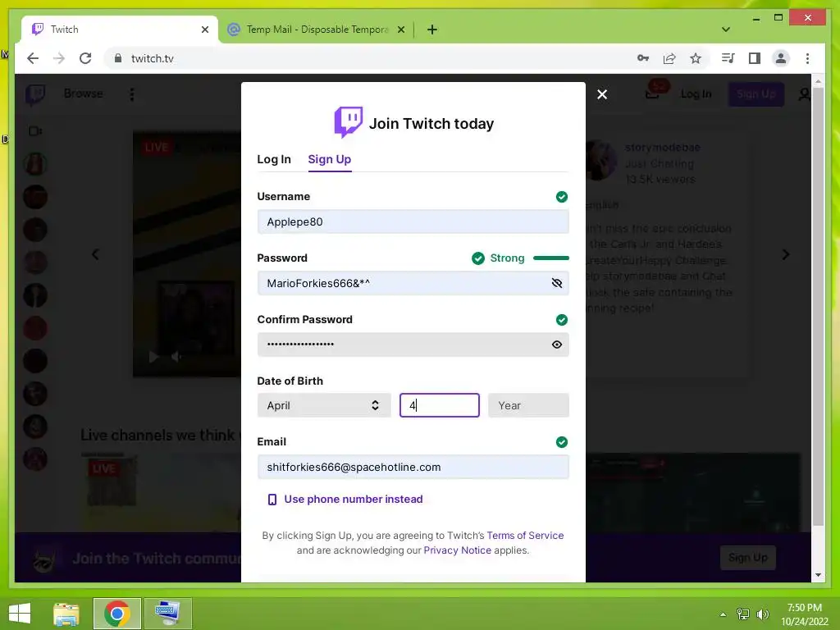The width and height of the screenshot is (840, 630).
Task: Bookmark this page with star icon
Action: coord(696,58)
